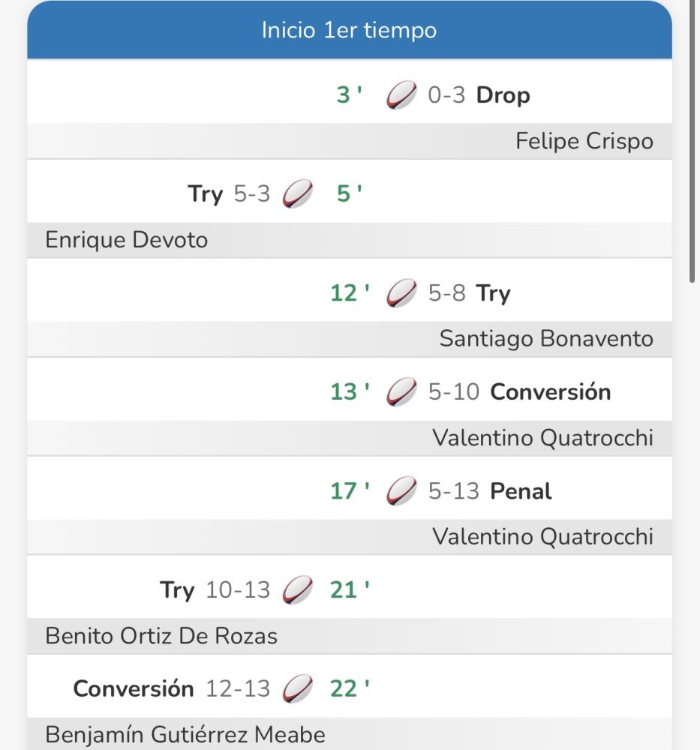Click the 3' minute marker
The width and height of the screenshot is (700, 750).
point(350,94)
